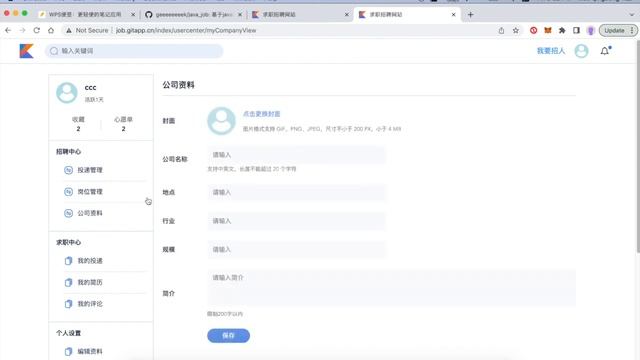
Task: Toggle the browser side panel
Action: pos(576,30)
